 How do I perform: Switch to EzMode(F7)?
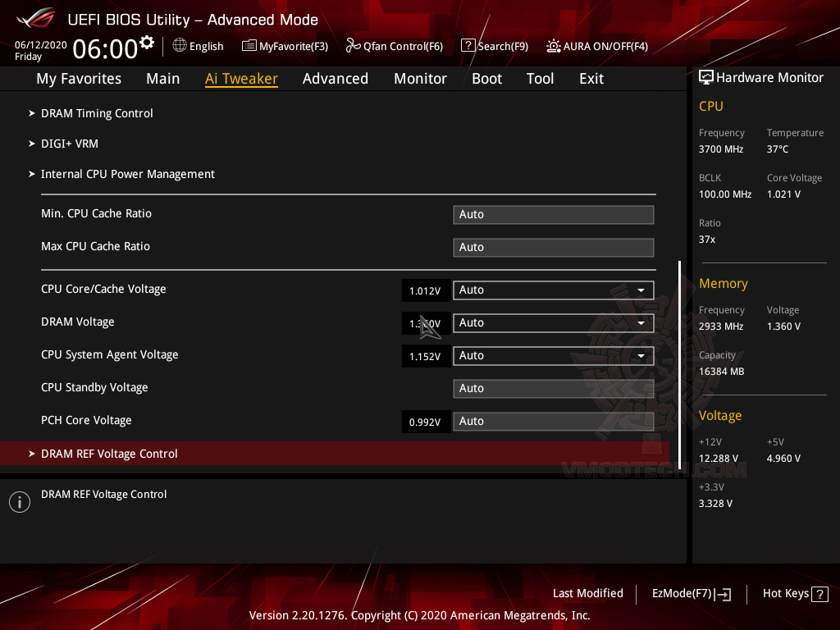click(x=691, y=593)
